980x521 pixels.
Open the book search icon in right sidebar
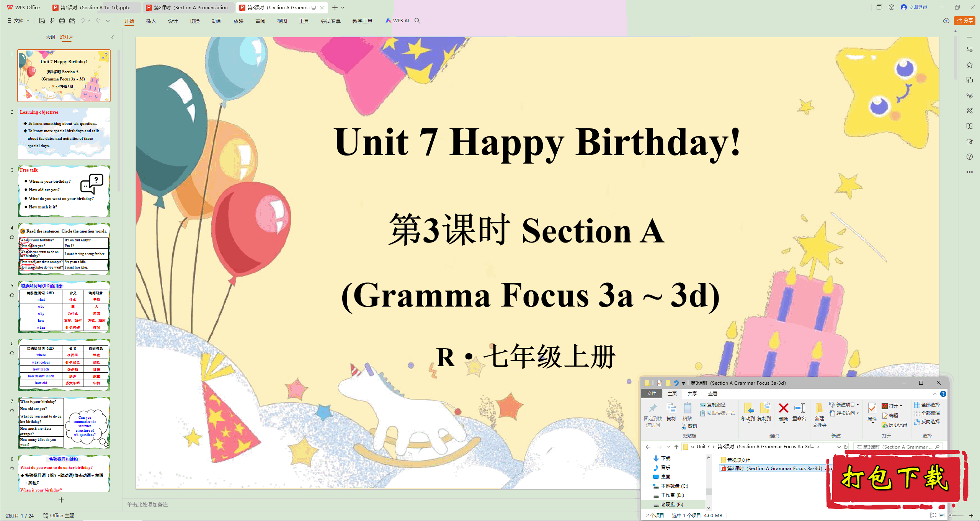click(970, 126)
